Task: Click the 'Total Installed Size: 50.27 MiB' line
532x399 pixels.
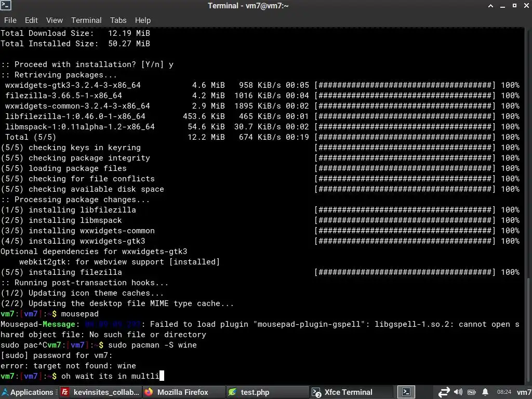Action: [75, 44]
